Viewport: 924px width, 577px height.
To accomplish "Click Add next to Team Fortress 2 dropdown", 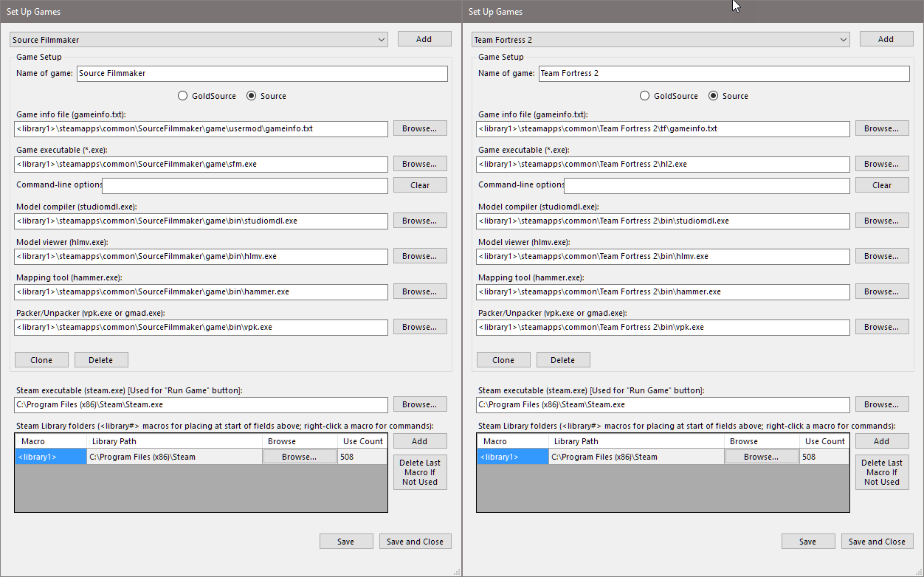I will pyautogui.click(x=886, y=39).
